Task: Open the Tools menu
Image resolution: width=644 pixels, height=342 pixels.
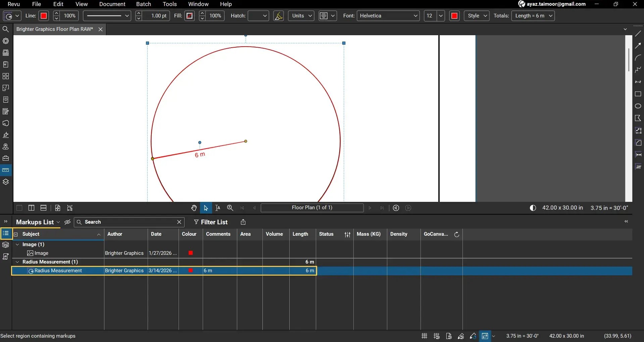Action: coord(169,4)
